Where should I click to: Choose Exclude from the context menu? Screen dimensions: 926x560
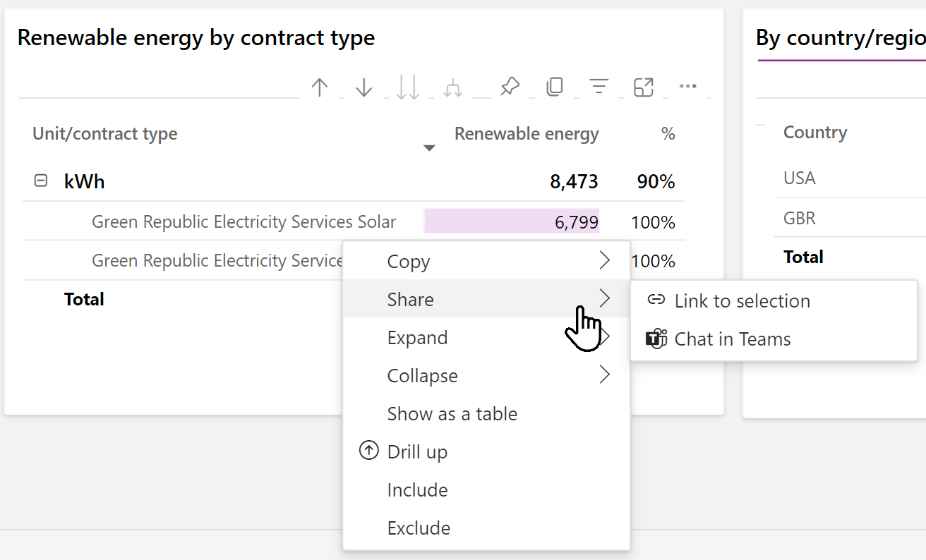click(418, 528)
